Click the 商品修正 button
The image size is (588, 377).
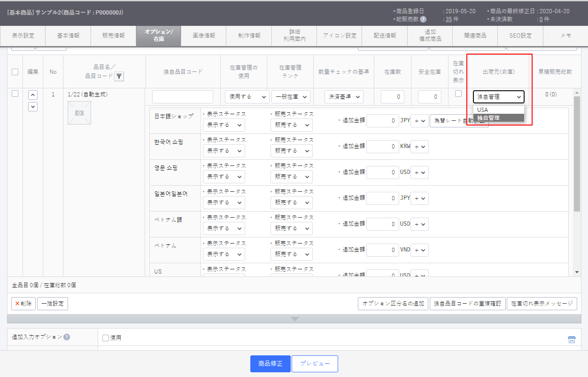[270, 364]
